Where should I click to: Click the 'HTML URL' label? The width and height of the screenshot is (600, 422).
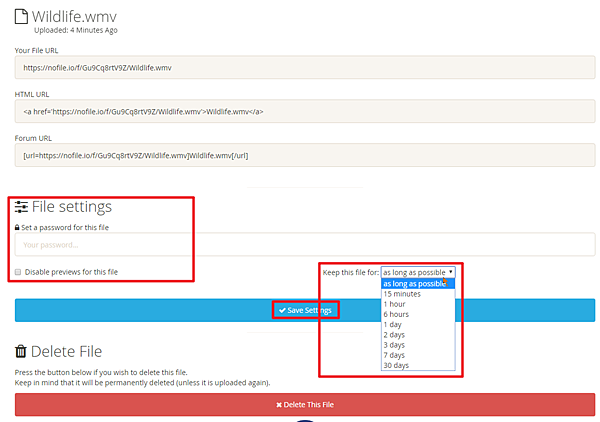[x=32, y=95]
